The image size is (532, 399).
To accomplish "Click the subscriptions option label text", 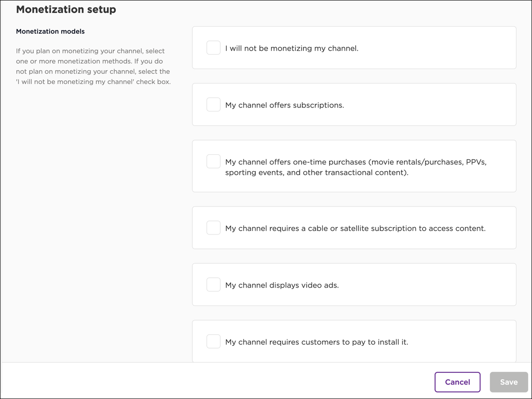I will (285, 105).
